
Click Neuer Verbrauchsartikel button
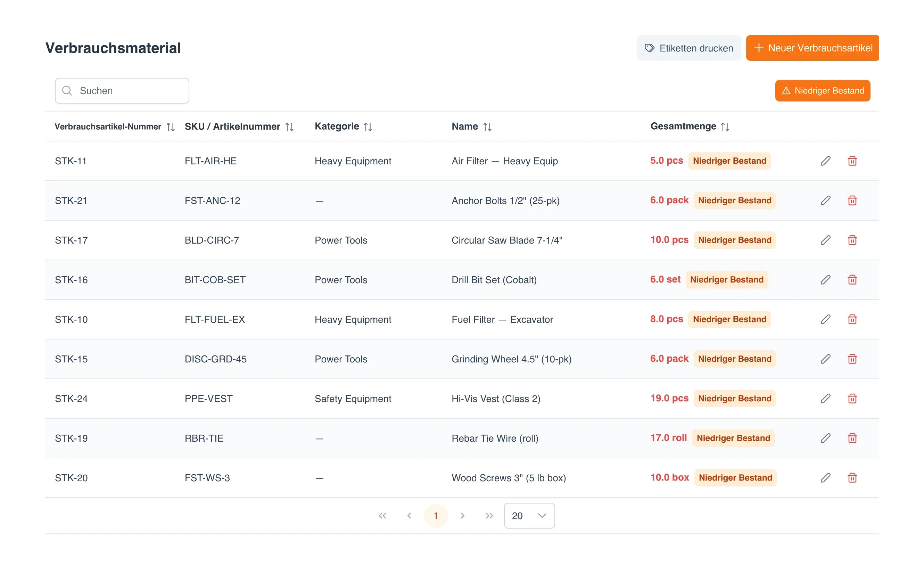[x=812, y=48]
